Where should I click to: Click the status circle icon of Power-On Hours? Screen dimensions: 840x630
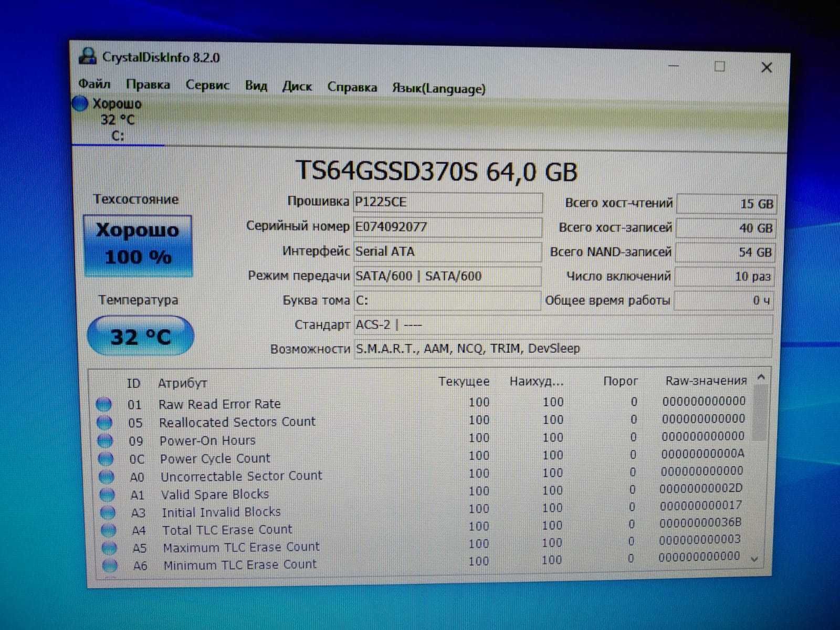click(x=105, y=440)
